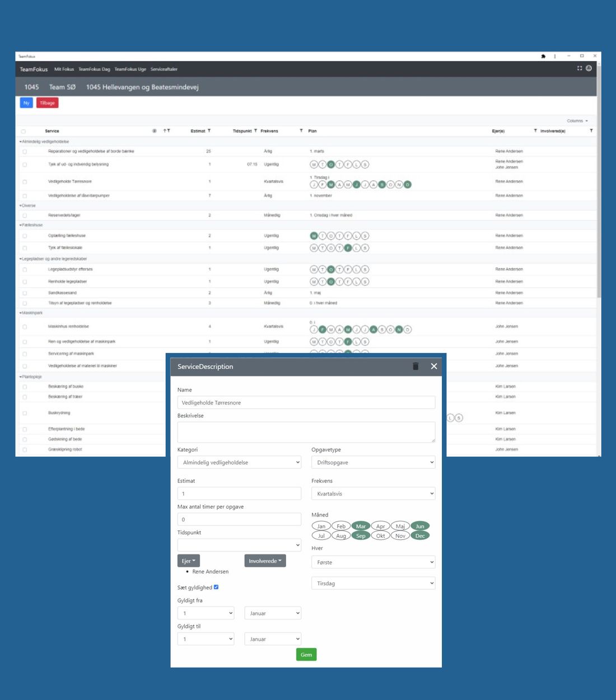Turn off the Sep month pill
The image size is (616, 700).
[361, 535]
